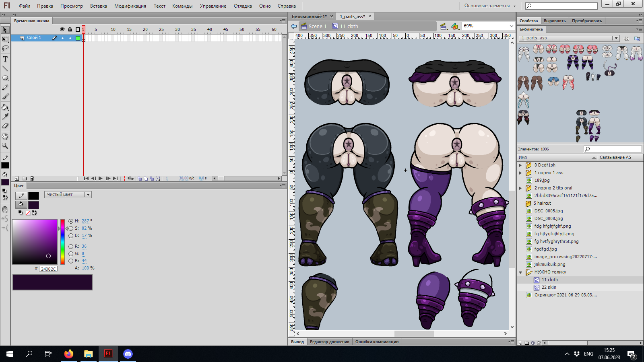
Task: Select the S saturation radio button
Action: (71, 228)
